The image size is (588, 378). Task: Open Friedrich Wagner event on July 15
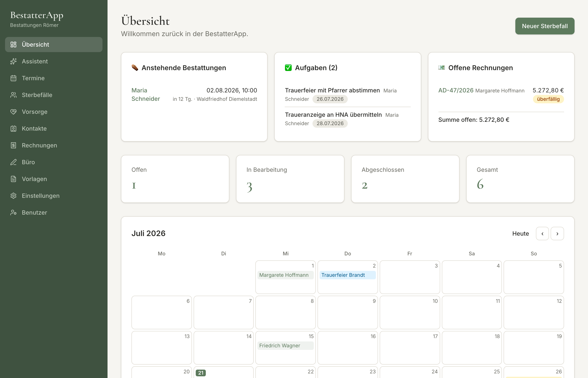285,346
